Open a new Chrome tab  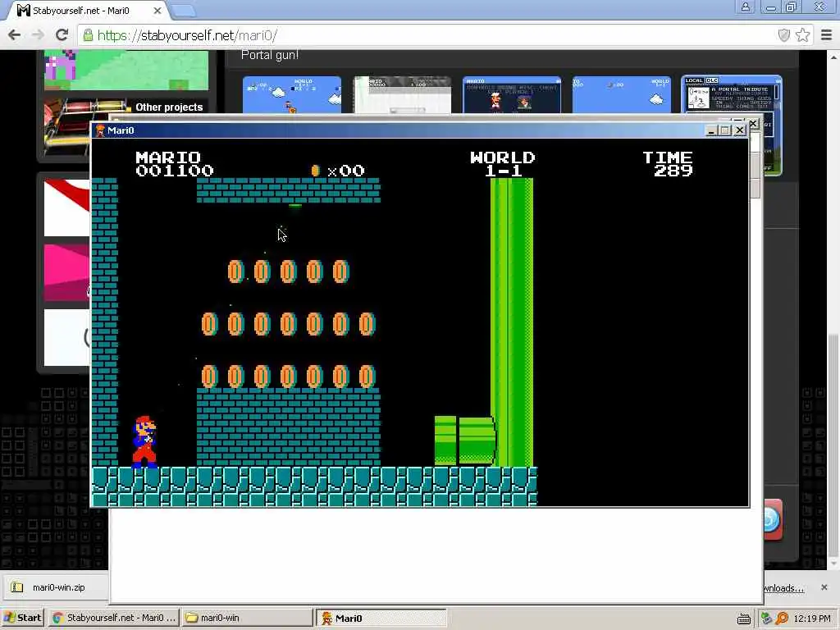pyautogui.click(x=185, y=10)
